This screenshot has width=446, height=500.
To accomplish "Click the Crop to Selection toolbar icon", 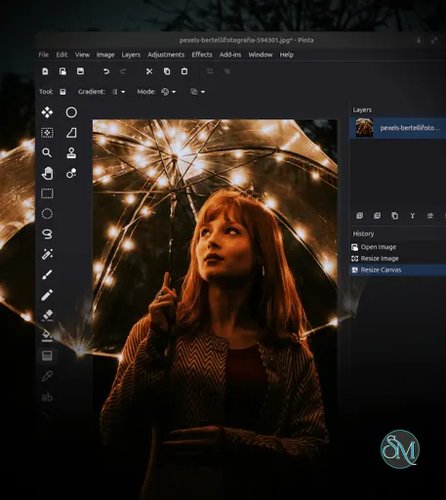I will (x=210, y=71).
